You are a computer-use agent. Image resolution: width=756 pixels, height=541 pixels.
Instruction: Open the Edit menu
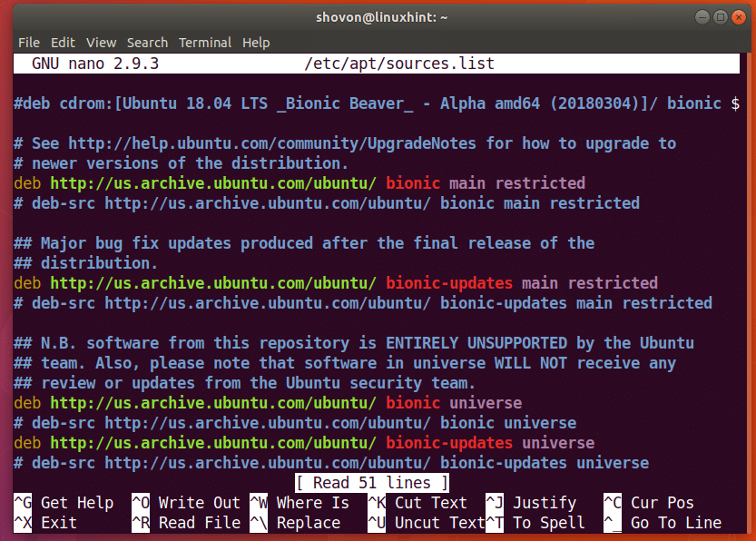click(x=63, y=43)
